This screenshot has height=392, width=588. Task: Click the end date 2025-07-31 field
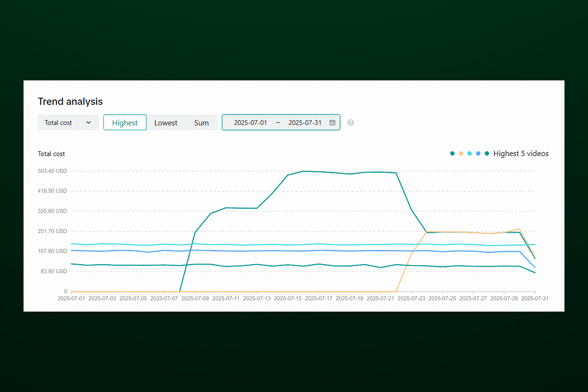[305, 122]
